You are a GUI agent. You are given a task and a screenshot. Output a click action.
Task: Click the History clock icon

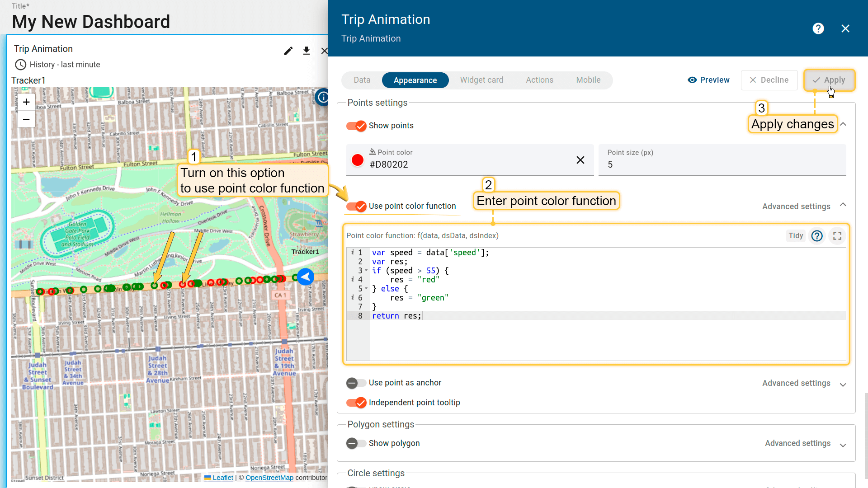20,65
